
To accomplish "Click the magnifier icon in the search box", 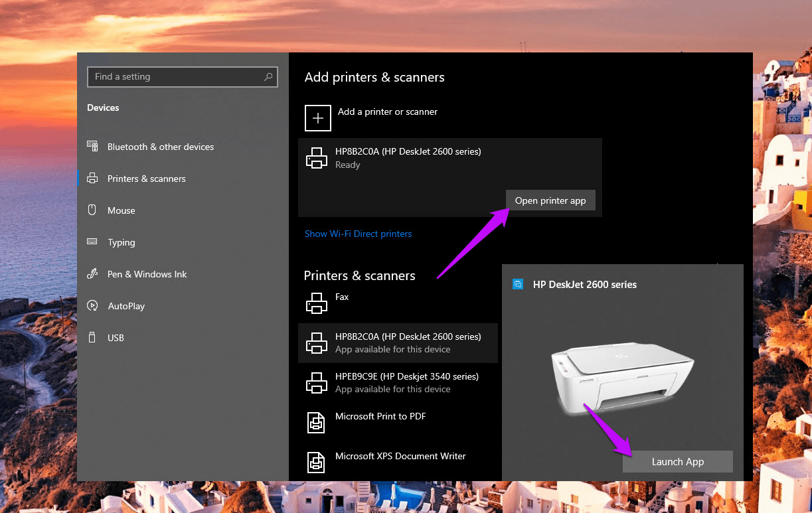I will tap(268, 77).
